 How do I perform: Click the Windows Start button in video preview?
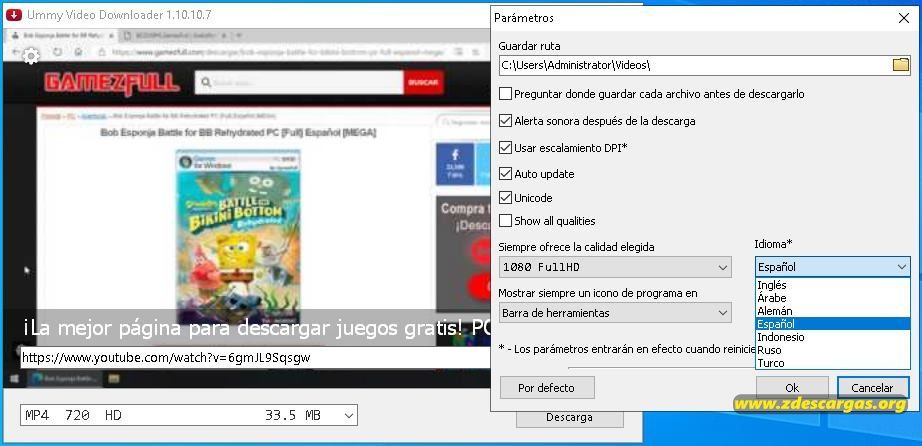[14, 378]
